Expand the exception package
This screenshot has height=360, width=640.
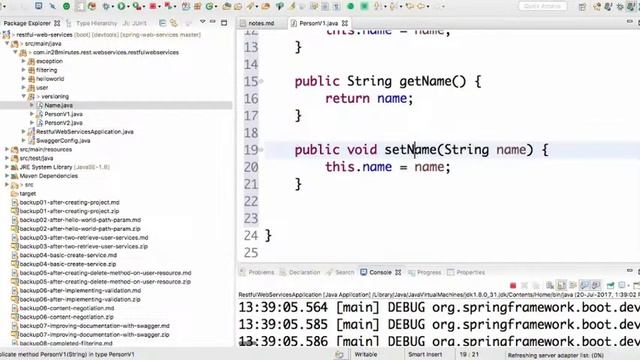(24, 61)
